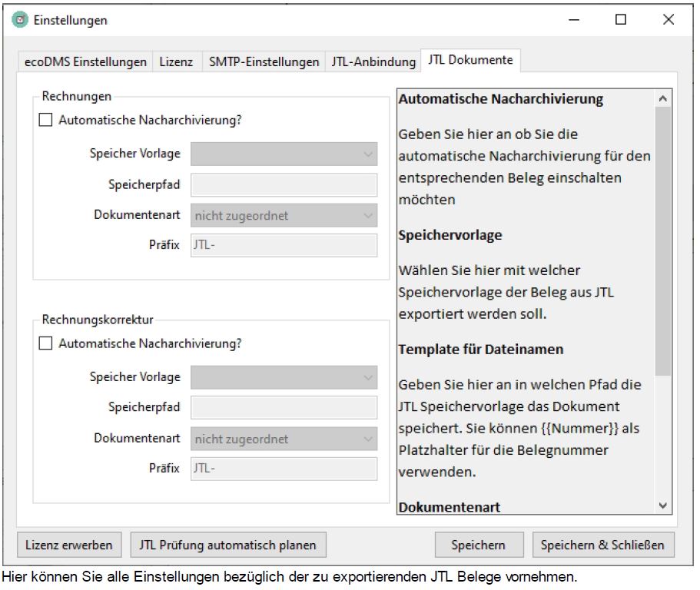Close the Einstellungen window
The image size is (700, 590).
pos(668,20)
